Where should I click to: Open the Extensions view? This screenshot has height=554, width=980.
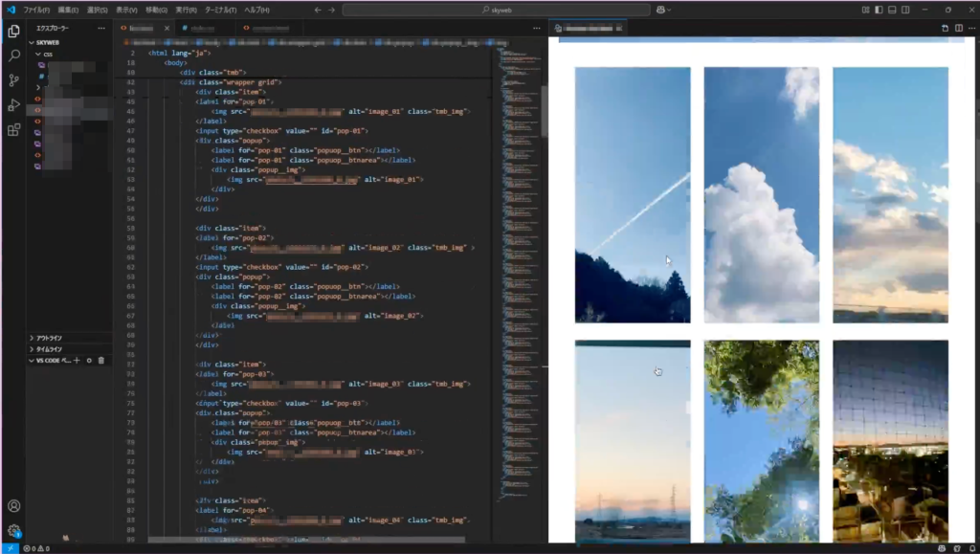[13, 130]
